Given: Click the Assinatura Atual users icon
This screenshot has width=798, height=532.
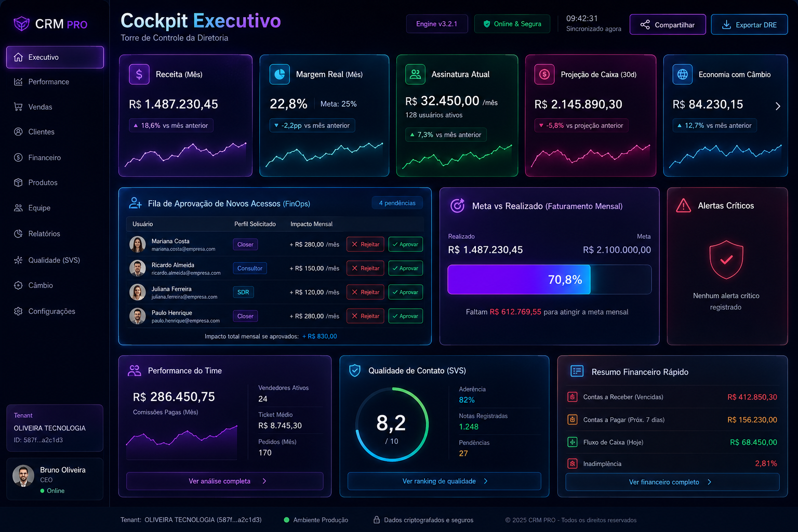Looking at the screenshot, I should (x=415, y=74).
